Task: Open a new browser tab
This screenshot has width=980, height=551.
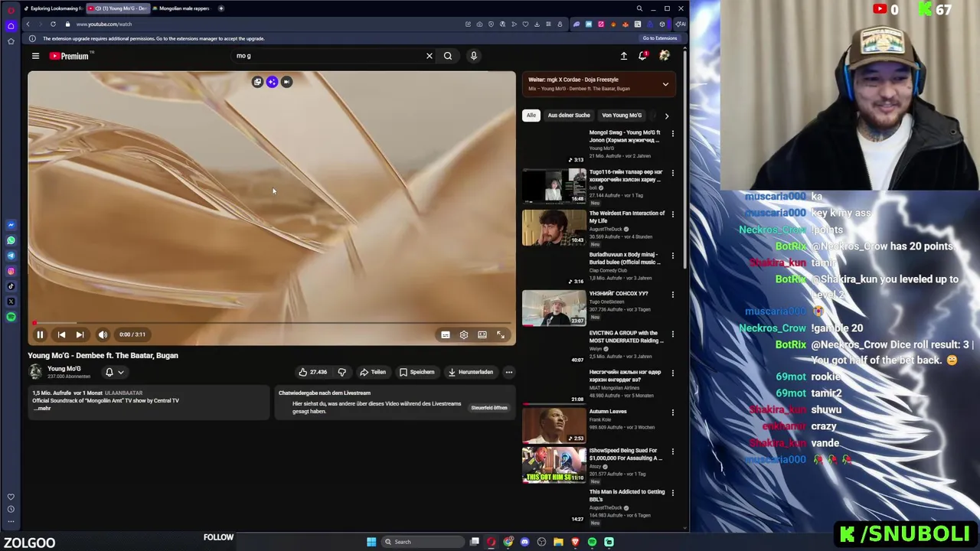Action: tap(220, 8)
